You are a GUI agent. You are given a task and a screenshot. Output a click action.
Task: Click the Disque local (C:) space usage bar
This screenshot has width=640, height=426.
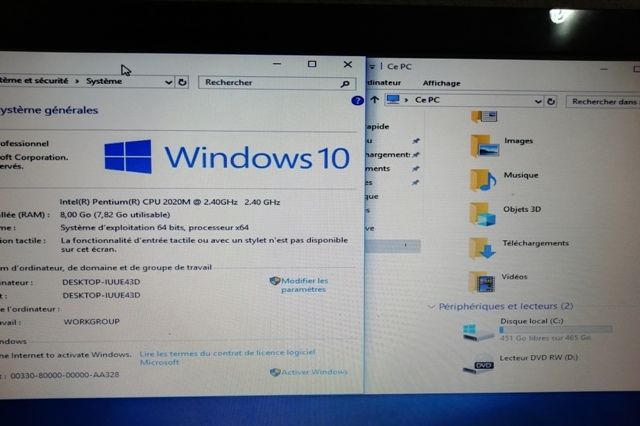point(556,329)
